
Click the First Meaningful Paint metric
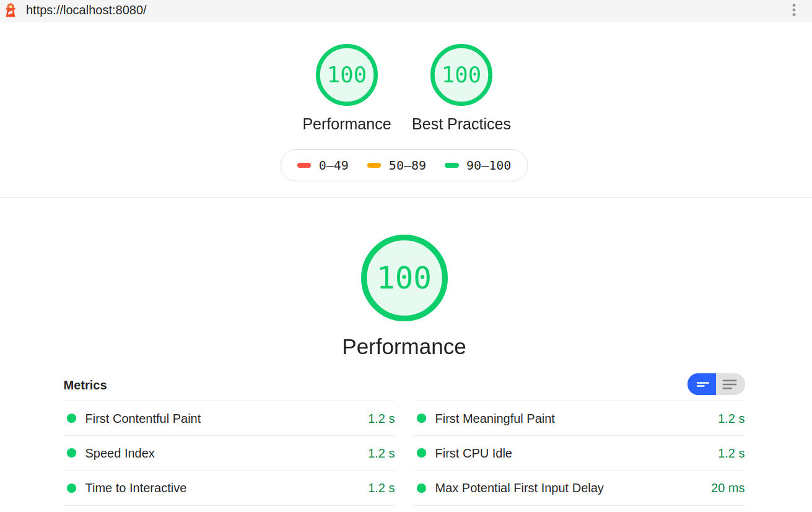coord(495,419)
